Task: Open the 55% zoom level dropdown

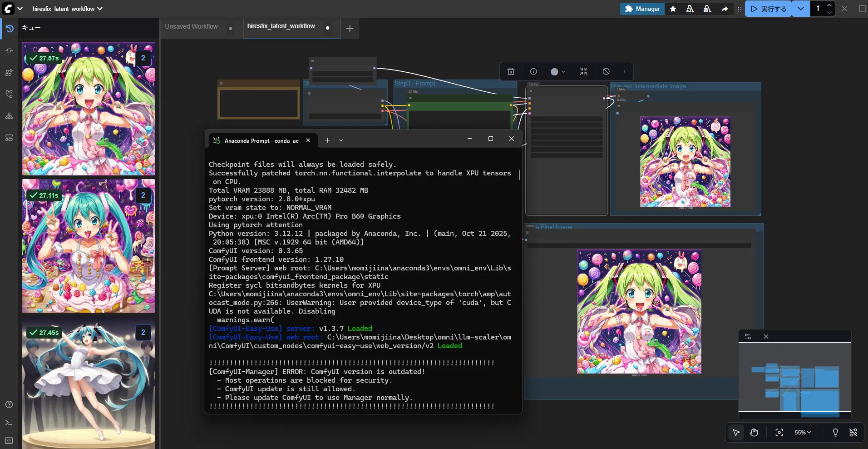Action: tap(803, 433)
